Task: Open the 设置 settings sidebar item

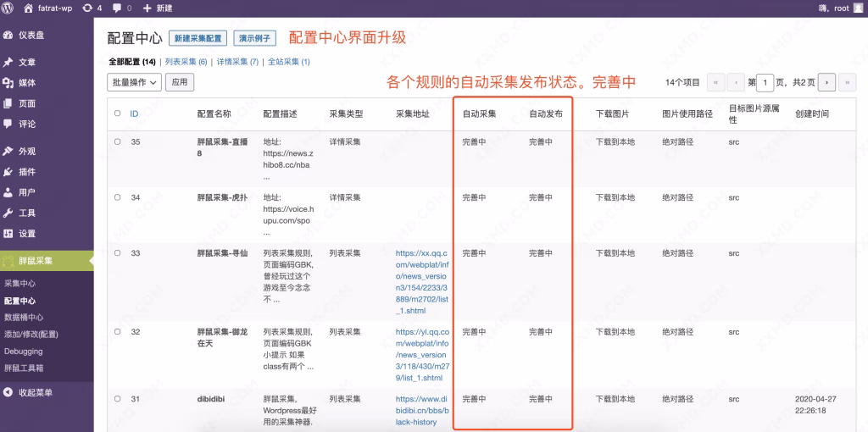Action: [26, 234]
